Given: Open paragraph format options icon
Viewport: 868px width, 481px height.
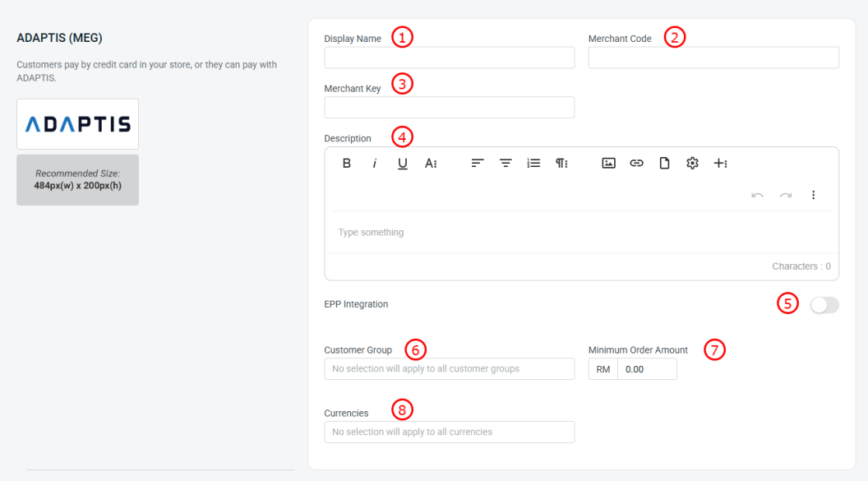Looking at the screenshot, I should click(x=562, y=164).
